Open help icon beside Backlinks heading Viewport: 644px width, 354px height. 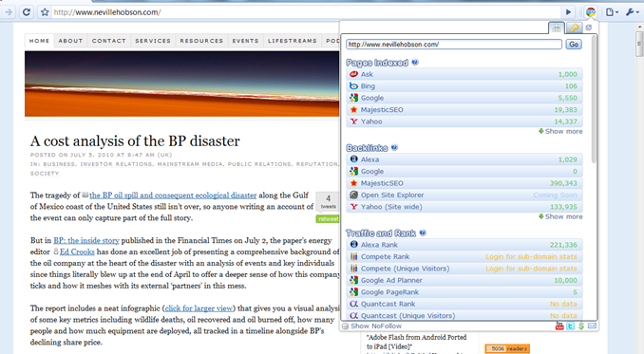pos(394,147)
